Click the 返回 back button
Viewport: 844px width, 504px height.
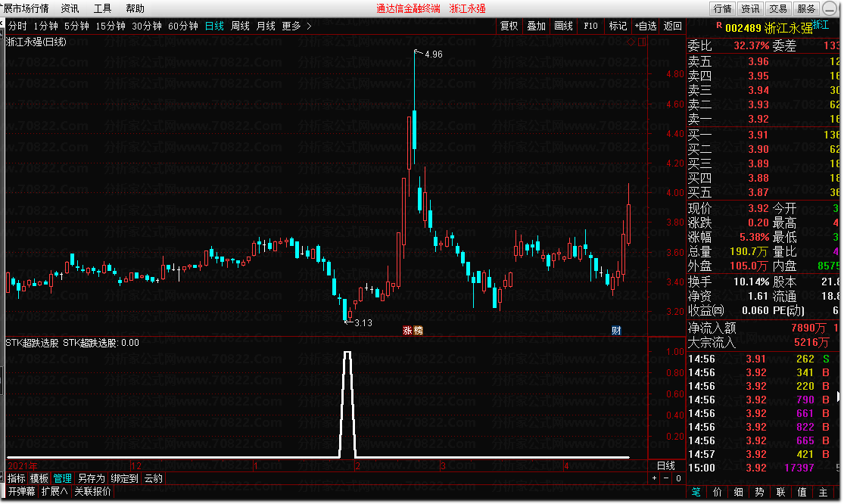[x=672, y=26]
